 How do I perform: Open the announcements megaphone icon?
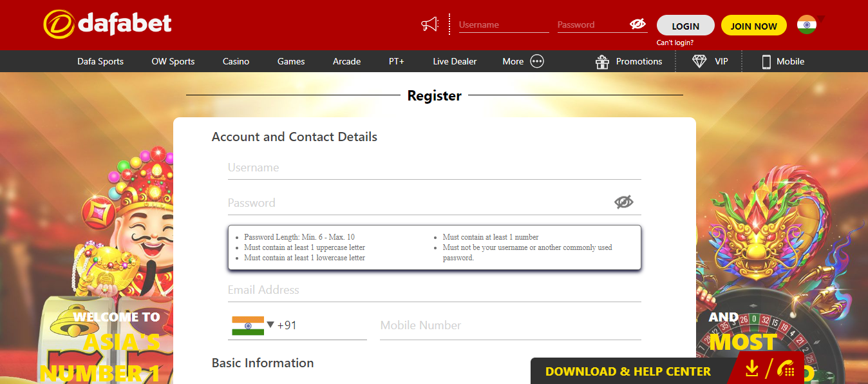click(430, 24)
